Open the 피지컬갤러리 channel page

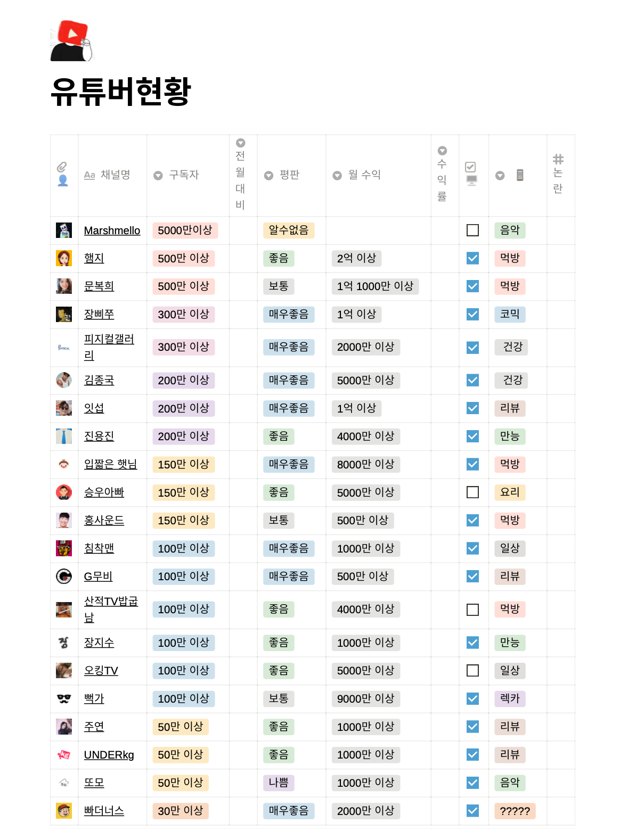click(109, 347)
